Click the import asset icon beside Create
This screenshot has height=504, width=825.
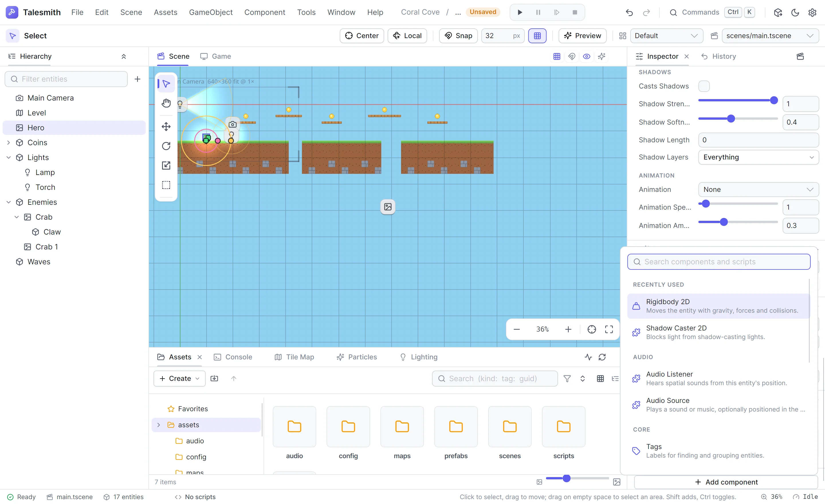214,379
